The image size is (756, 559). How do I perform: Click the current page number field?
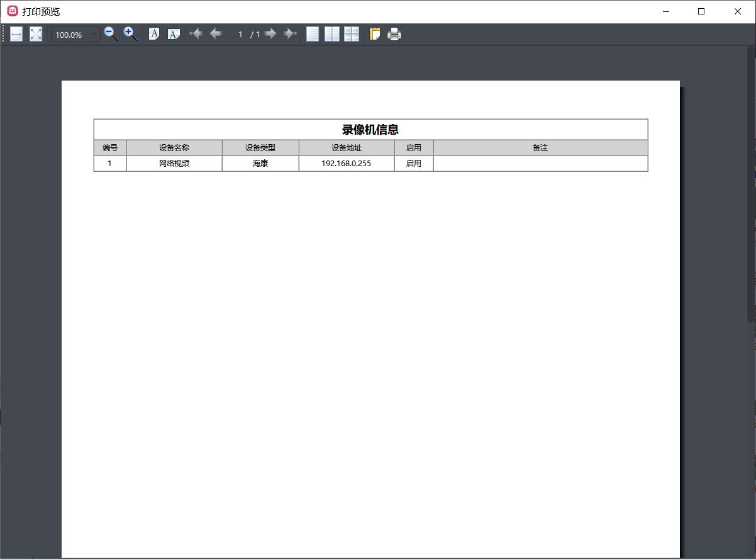point(240,34)
